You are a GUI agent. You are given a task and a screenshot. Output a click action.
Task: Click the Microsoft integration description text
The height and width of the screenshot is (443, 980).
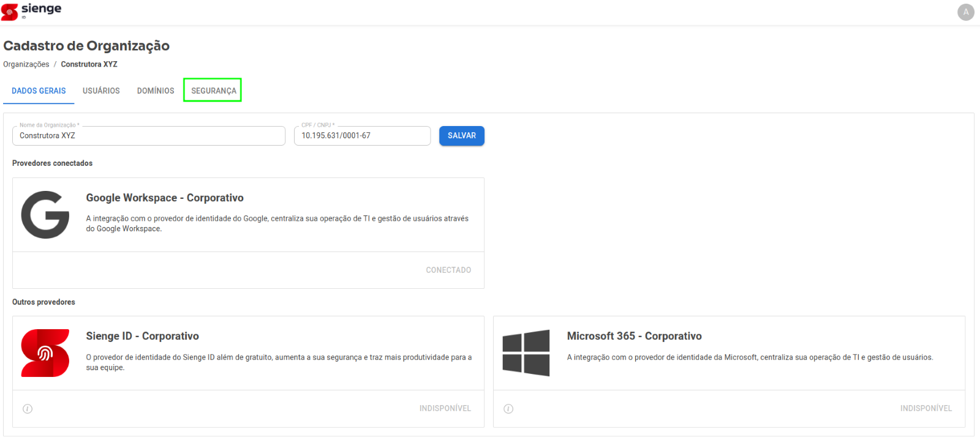[750, 357]
